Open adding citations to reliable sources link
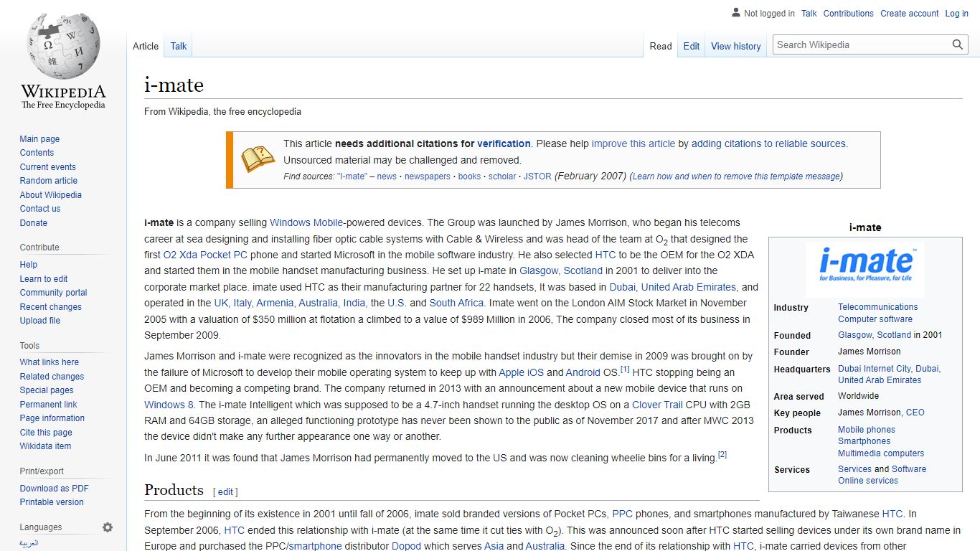This screenshot has width=980, height=551. click(768, 143)
